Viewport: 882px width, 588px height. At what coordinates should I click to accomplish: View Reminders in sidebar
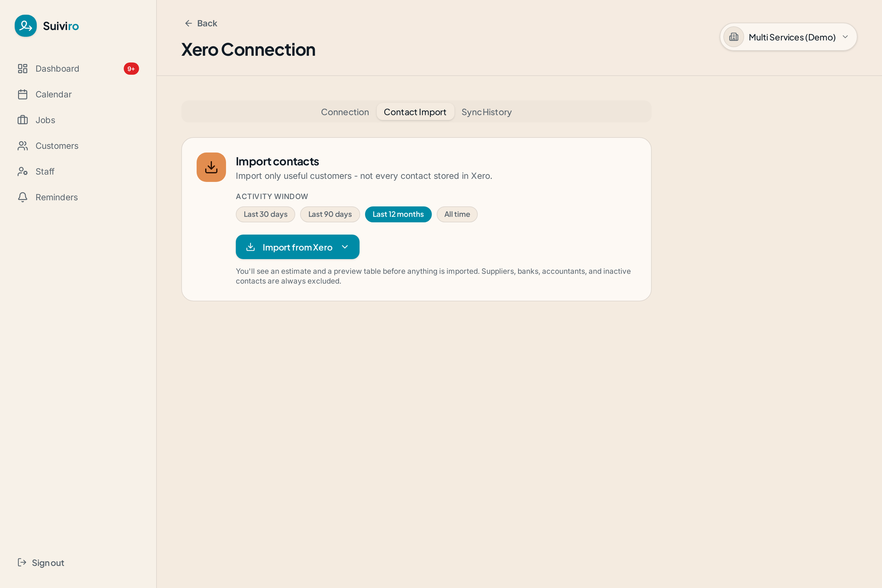(78, 197)
